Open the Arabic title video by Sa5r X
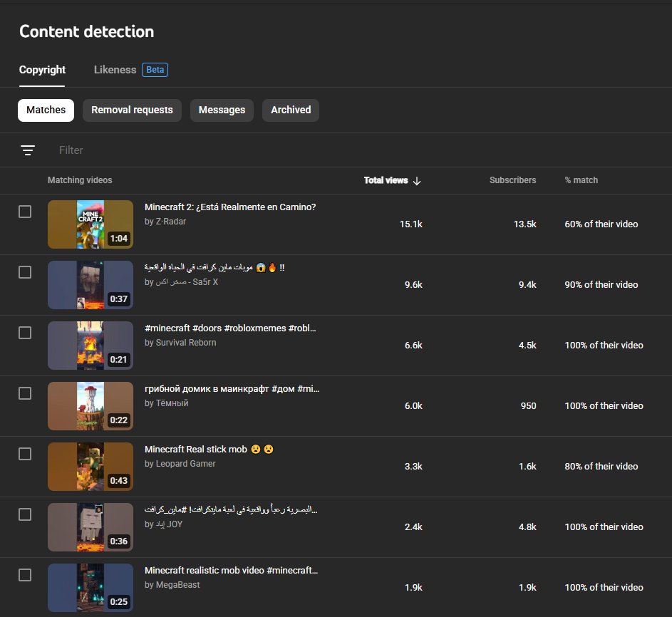Image resolution: width=672 pixels, height=617 pixels. tap(214, 267)
